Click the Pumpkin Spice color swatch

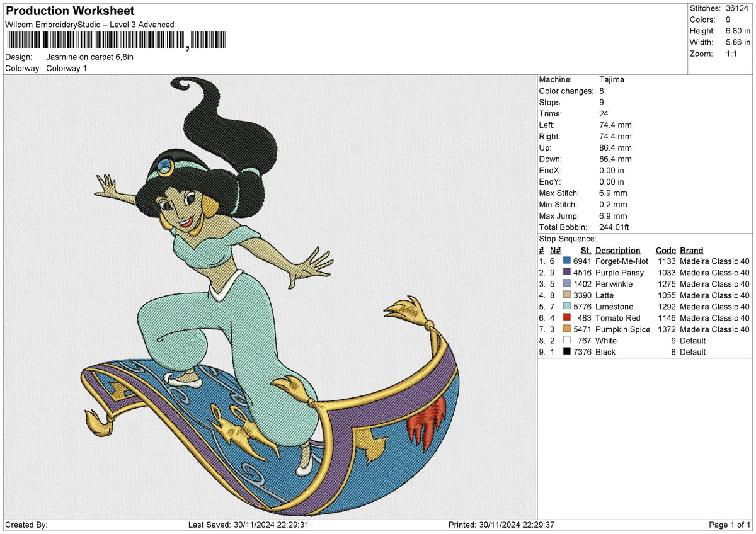point(566,329)
